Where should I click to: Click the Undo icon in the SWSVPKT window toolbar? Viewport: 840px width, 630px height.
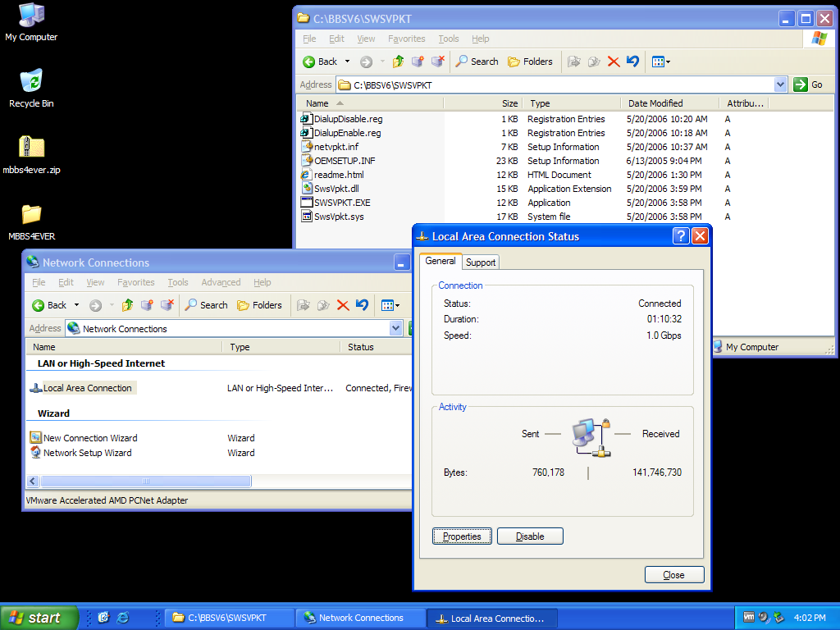point(632,62)
